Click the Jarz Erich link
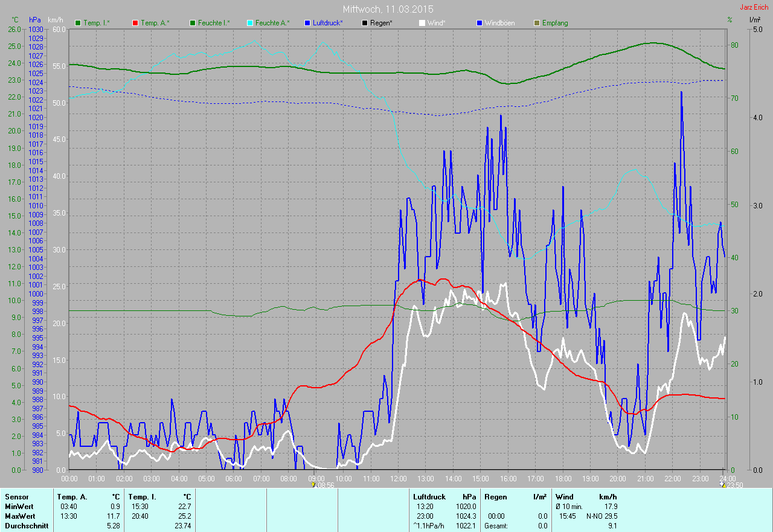 [x=754, y=7]
